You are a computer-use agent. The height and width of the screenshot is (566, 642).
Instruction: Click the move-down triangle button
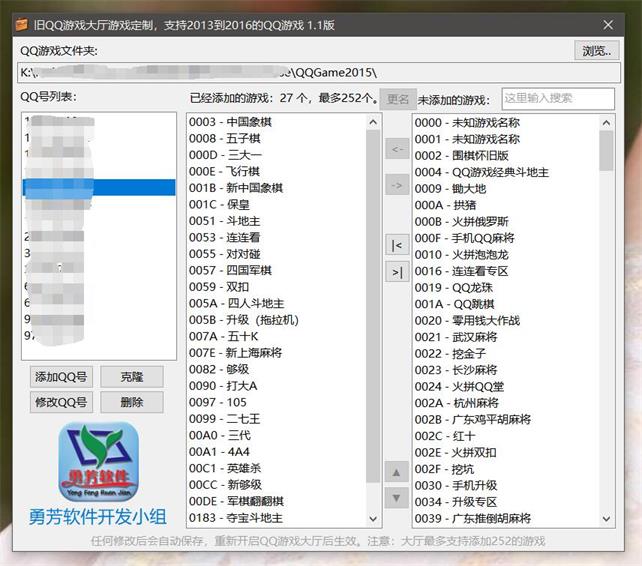tap(396, 497)
